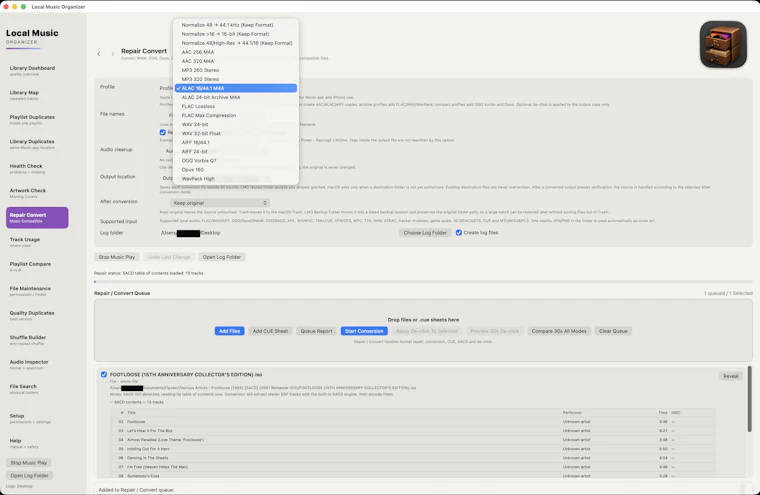Click track row Dancing In The Sheets
The image size is (760, 495).
point(412,458)
